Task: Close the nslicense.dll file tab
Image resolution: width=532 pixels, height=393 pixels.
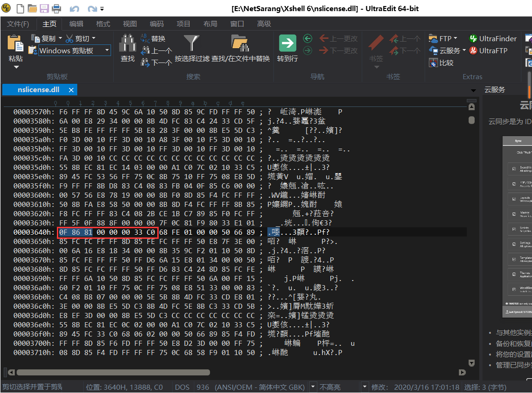Action: [x=70, y=89]
